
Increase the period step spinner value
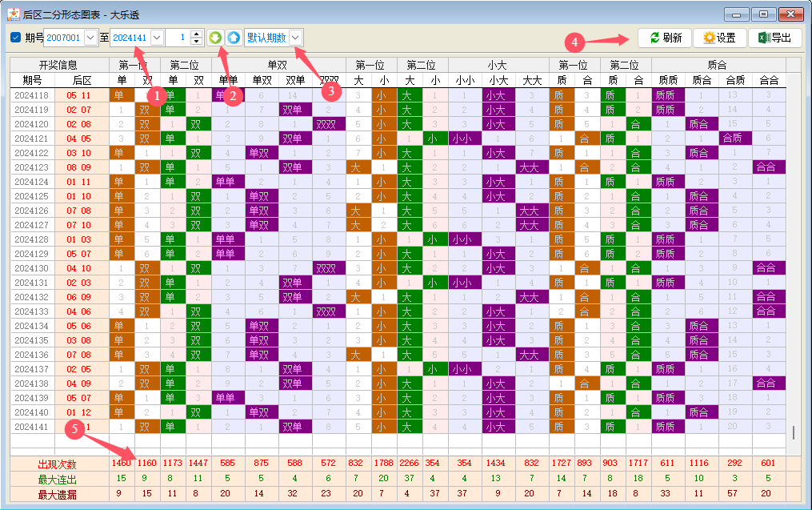click(x=196, y=34)
